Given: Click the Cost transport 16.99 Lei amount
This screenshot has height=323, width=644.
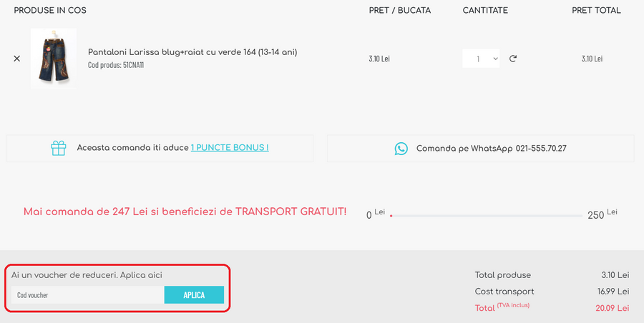Looking at the screenshot, I should [615, 292].
